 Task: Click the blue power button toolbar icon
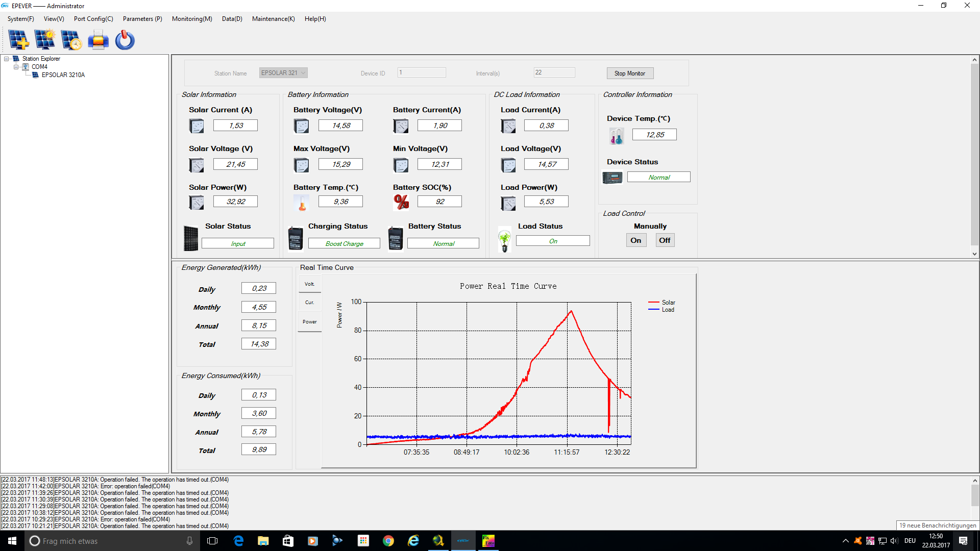pos(125,39)
